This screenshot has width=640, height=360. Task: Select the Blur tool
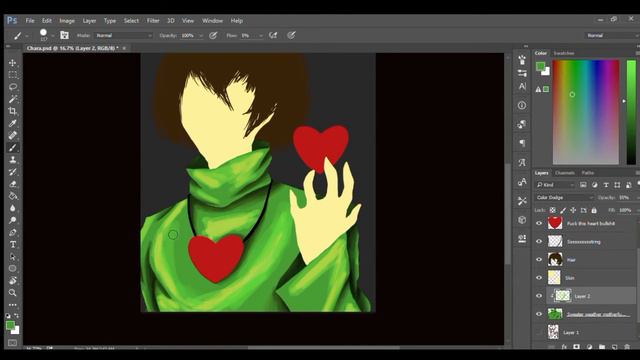[13, 208]
